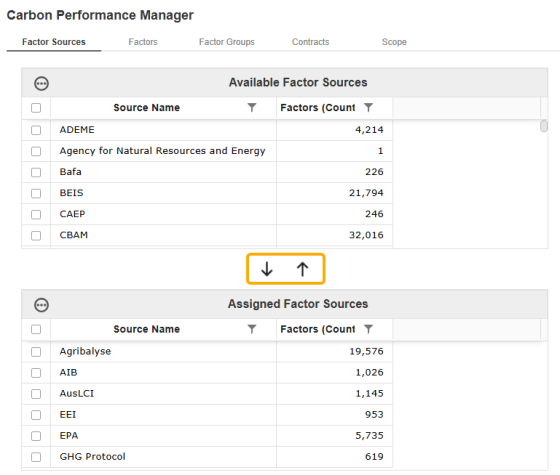Image resolution: width=560 pixels, height=475 pixels.
Task: Click the 226 factor count cell
Action: [x=335, y=172]
